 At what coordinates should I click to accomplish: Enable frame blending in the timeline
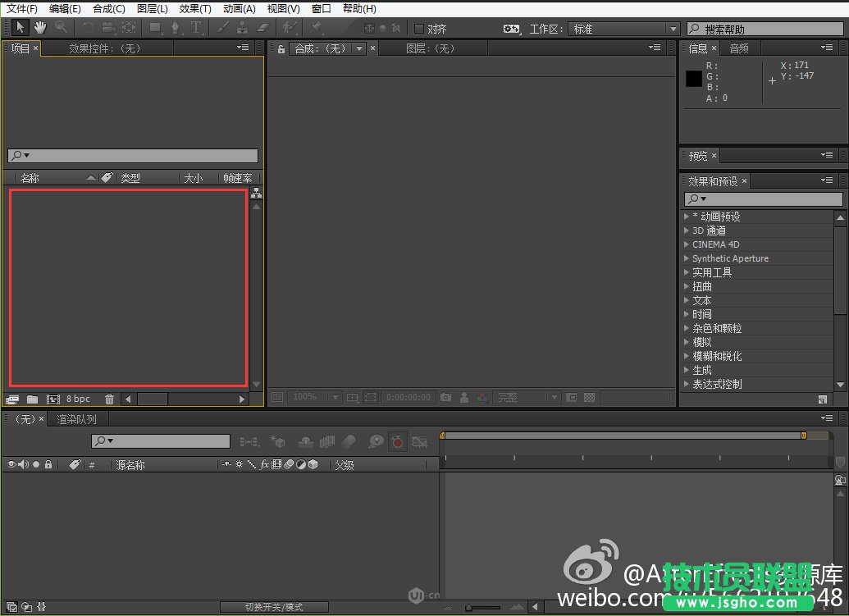click(x=326, y=441)
